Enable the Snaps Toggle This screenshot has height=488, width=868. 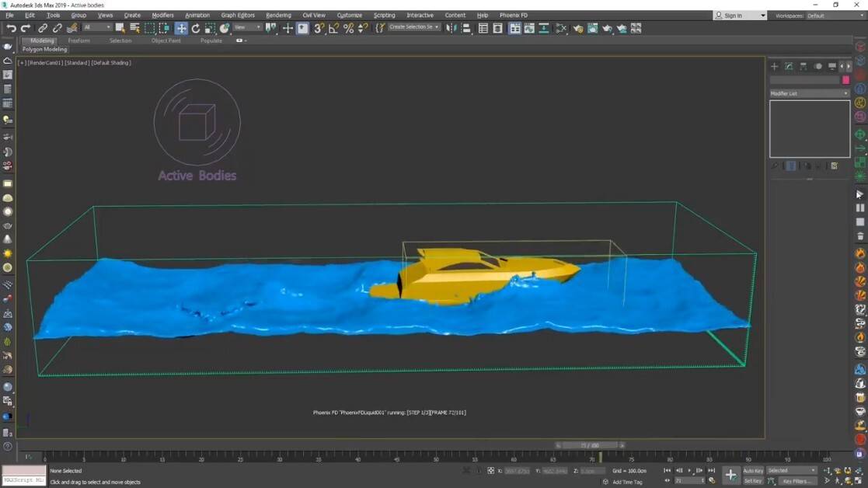(317, 28)
